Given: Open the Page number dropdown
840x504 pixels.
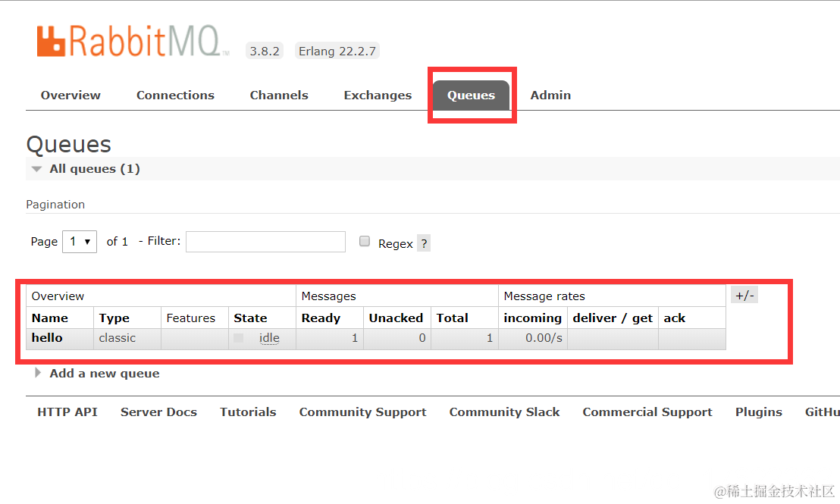Looking at the screenshot, I should [x=80, y=242].
